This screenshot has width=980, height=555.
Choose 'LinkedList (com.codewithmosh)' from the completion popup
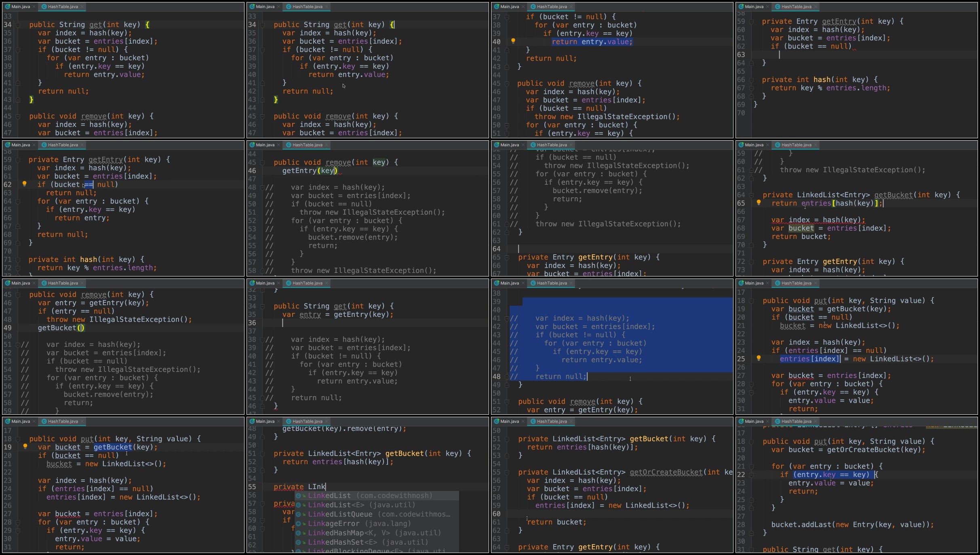377,496
